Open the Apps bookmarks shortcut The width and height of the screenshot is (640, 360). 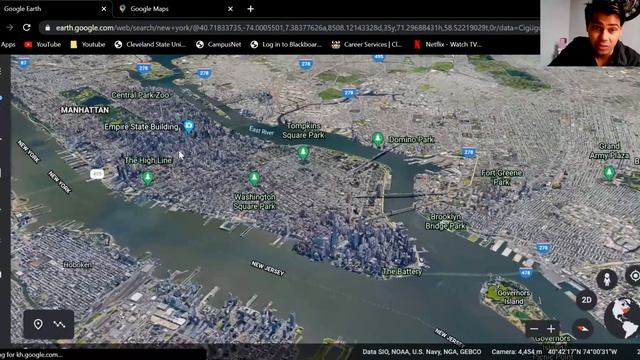tap(8, 44)
